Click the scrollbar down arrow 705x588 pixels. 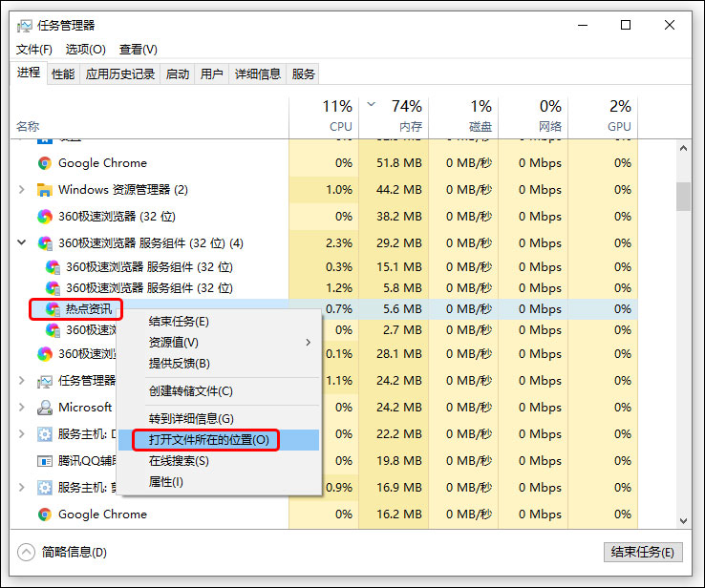[683, 521]
